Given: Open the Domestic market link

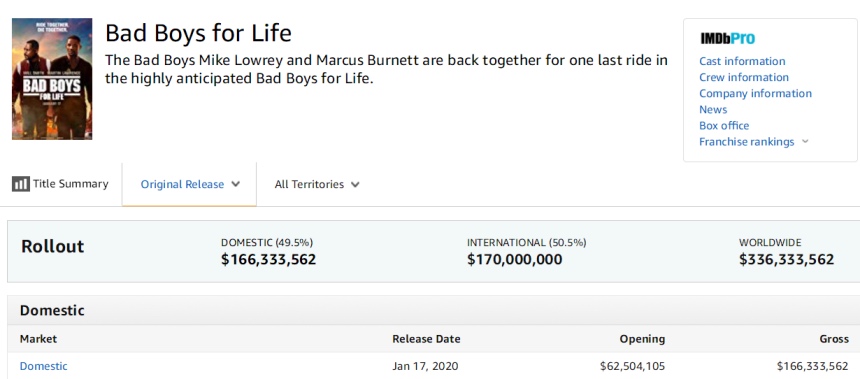Looking at the screenshot, I should tap(43, 366).
